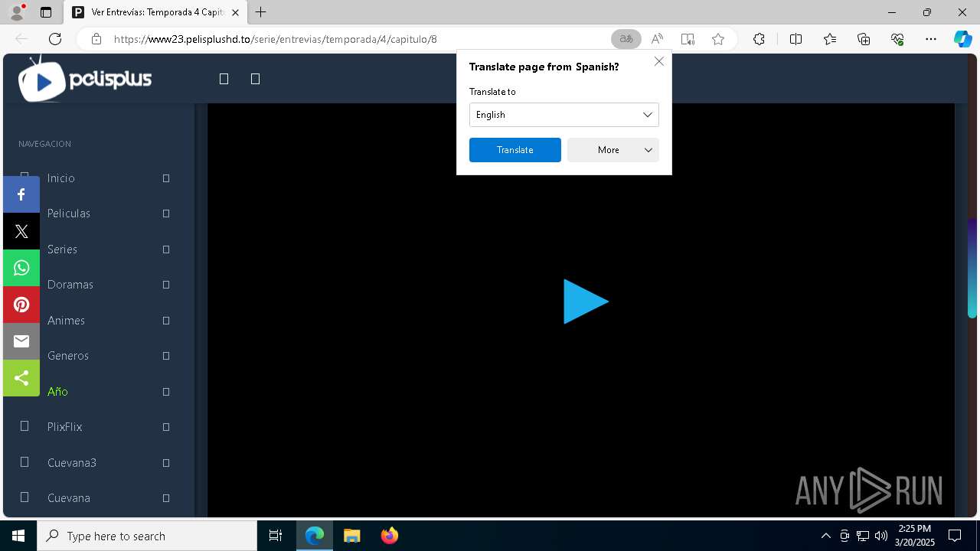Open the Peliculas navigation link
The width and height of the screenshot is (980, 551).
tap(69, 214)
